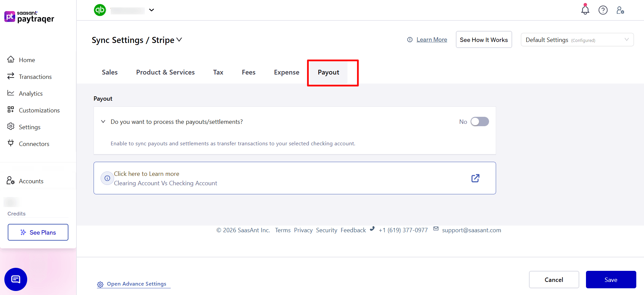Expand the QuickBooks company dropdown arrow
644x295 pixels.
coord(152,10)
